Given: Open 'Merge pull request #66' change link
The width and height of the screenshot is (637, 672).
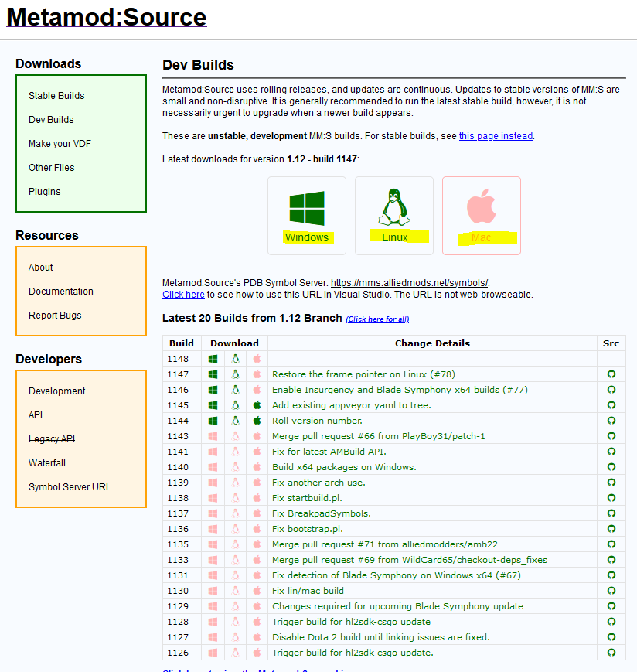Looking at the screenshot, I should [378, 436].
